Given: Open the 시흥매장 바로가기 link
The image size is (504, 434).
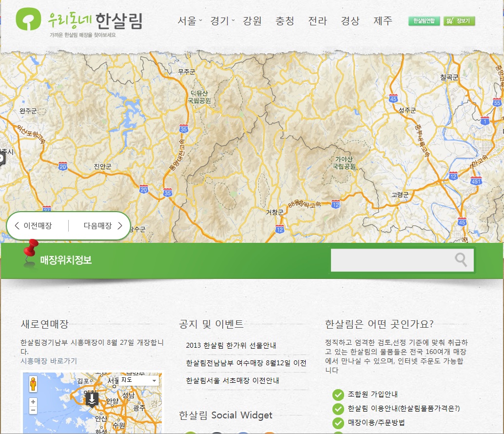Looking at the screenshot, I should pos(49,361).
